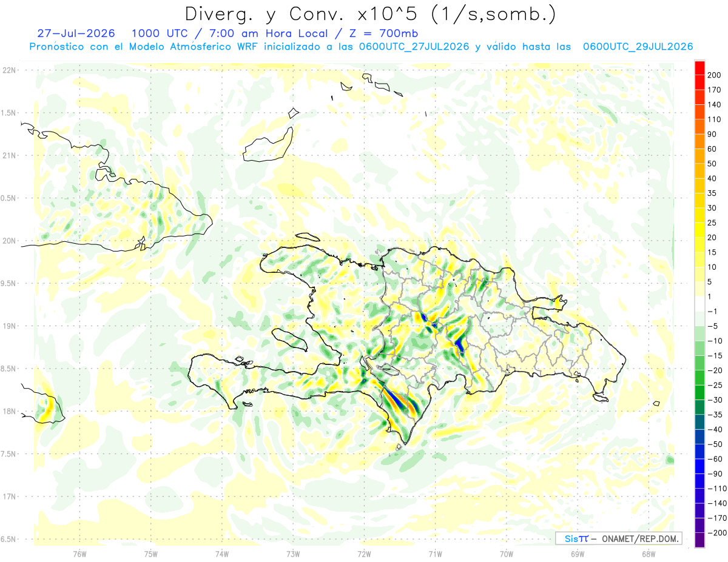The width and height of the screenshot is (728, 562).
Task: Click the '69W' longitude label
Action: (x=578, y=554)
